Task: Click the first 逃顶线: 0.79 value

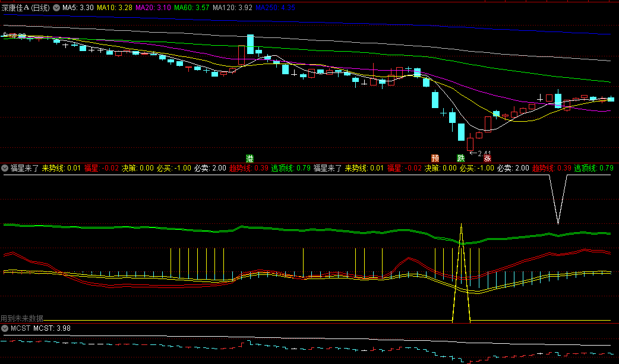Action: (291, 168)
